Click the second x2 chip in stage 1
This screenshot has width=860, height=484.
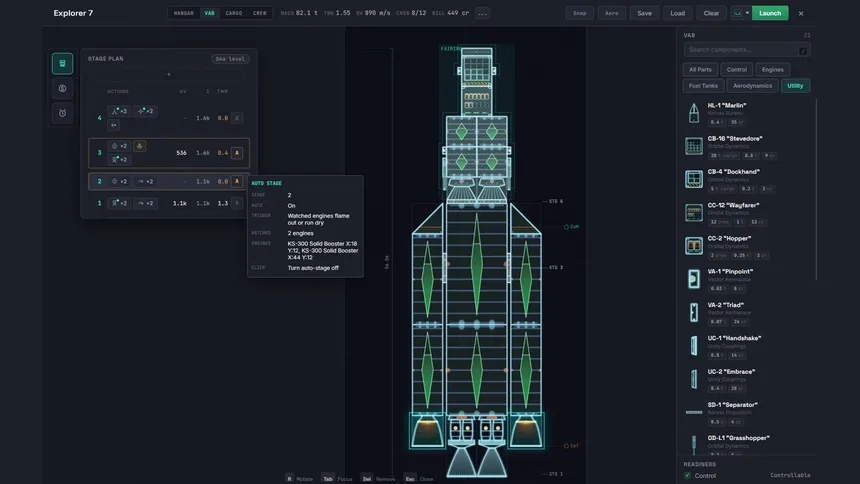click(x=145, y=203)
